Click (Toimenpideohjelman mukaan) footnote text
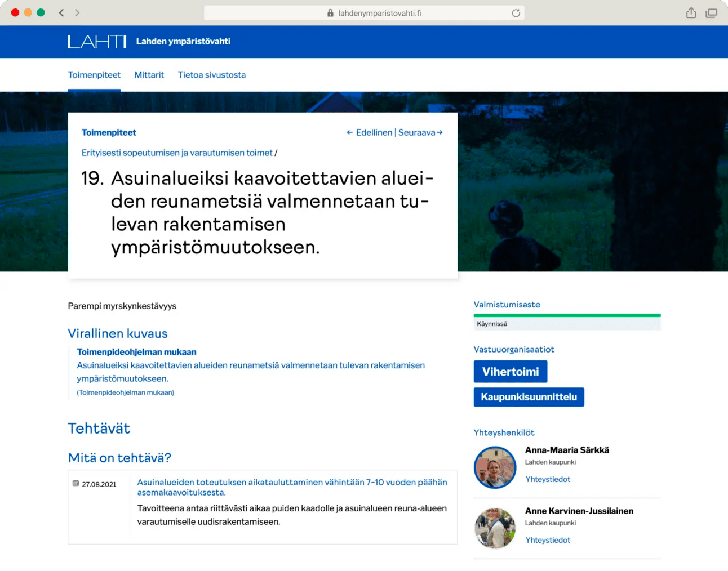This screenshot has height=571, width=728. coord(125,392)
